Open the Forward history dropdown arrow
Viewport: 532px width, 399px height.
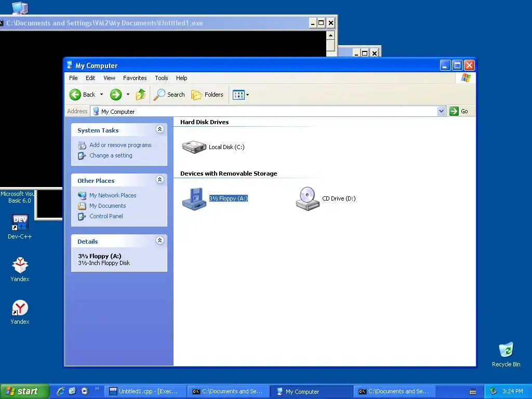pyautogui.click(x=128, y=95)
